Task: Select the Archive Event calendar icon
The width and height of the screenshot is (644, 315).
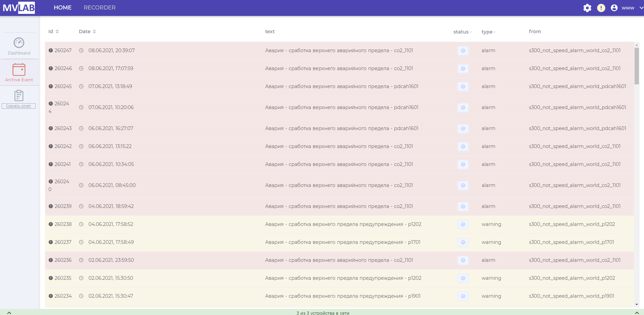Action: [x=19, y=69]
